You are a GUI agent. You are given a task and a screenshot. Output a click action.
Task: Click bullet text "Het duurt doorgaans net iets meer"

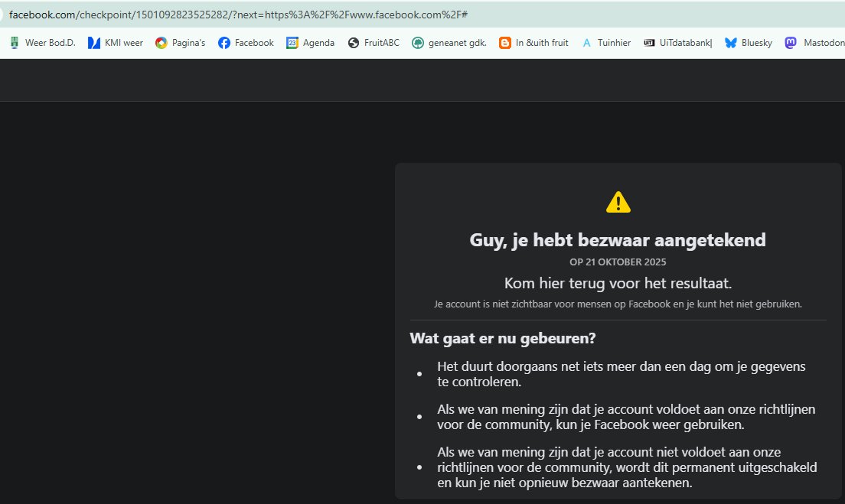(622, 374)
